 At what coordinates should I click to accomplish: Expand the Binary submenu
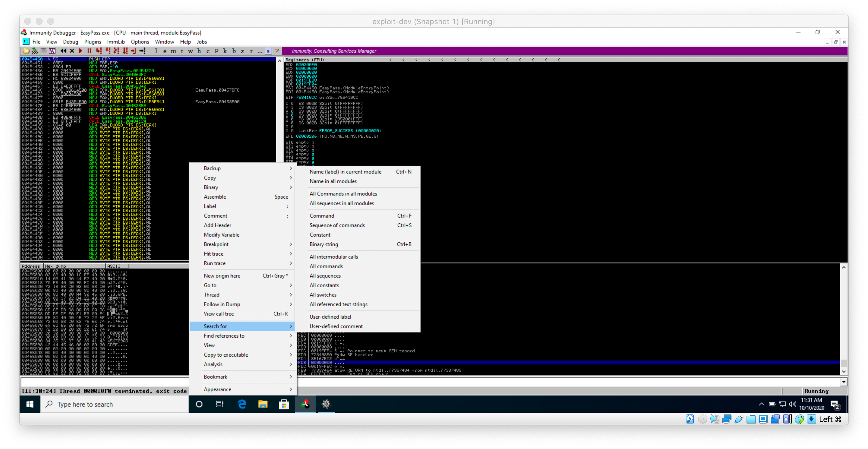point(243,187)
